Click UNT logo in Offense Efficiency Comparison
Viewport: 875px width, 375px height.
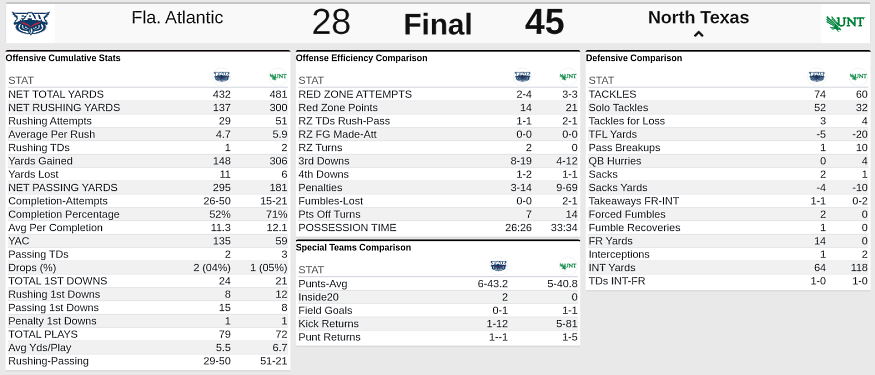click(568, 76)
